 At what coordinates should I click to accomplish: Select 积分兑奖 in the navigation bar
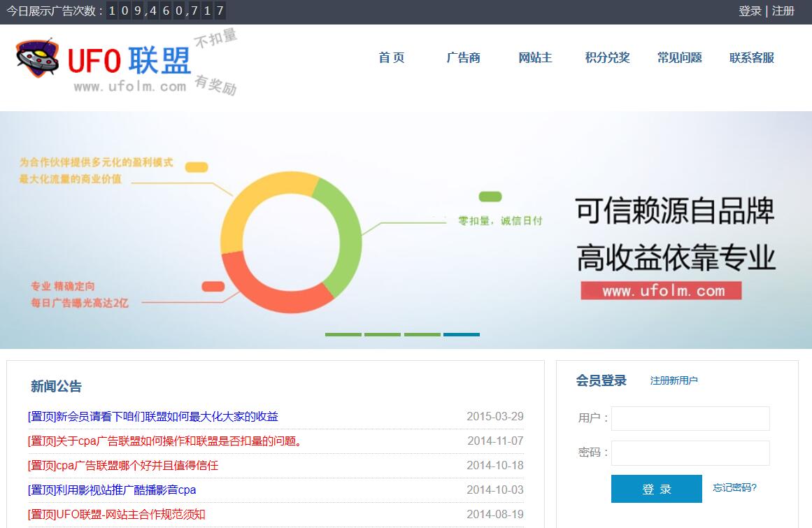point(607,58)
